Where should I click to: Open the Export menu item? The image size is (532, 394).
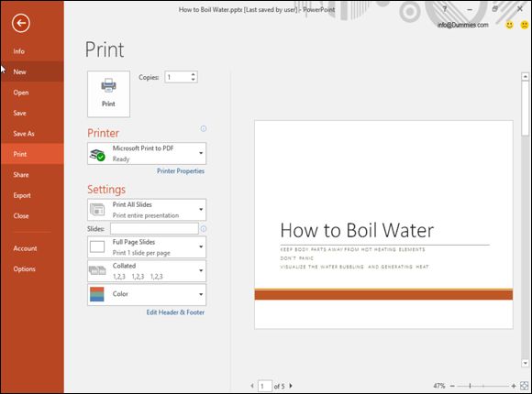click(22, 195)
